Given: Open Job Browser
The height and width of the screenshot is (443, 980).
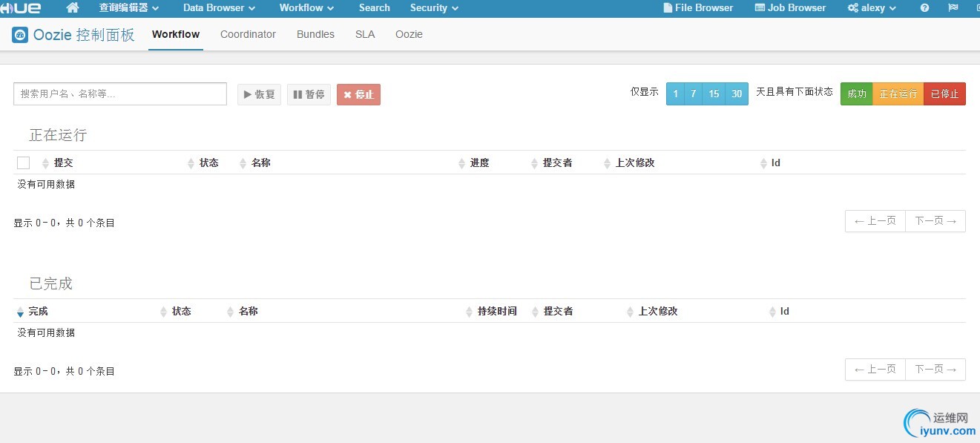Looking at the screenshot, I should pyautogui.click(x=790, y=8).
